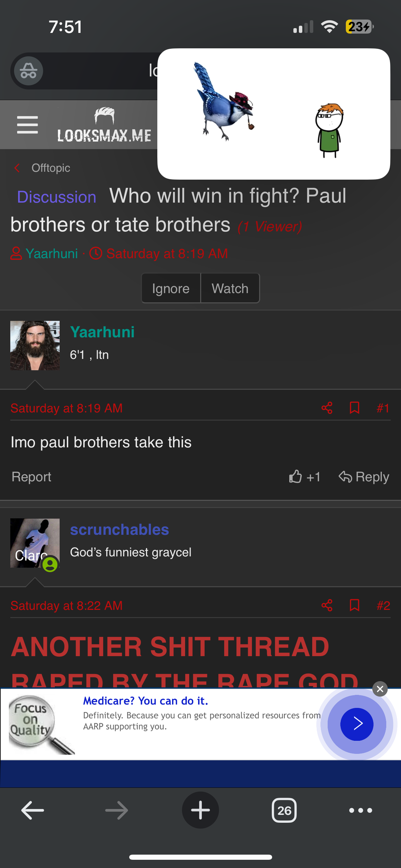
Task: Bookmark post #2 by scrunchables
Action: (354, 605)
